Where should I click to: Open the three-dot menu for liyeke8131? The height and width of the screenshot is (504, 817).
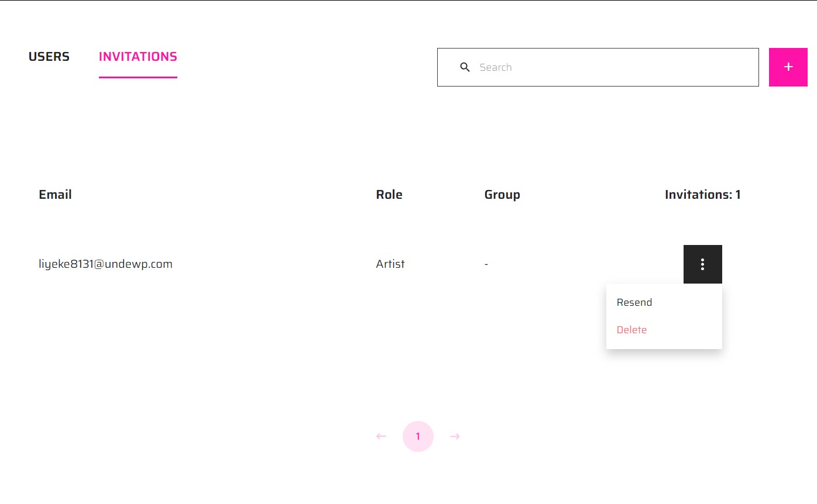pyautogui.click(x=703, y=264)
